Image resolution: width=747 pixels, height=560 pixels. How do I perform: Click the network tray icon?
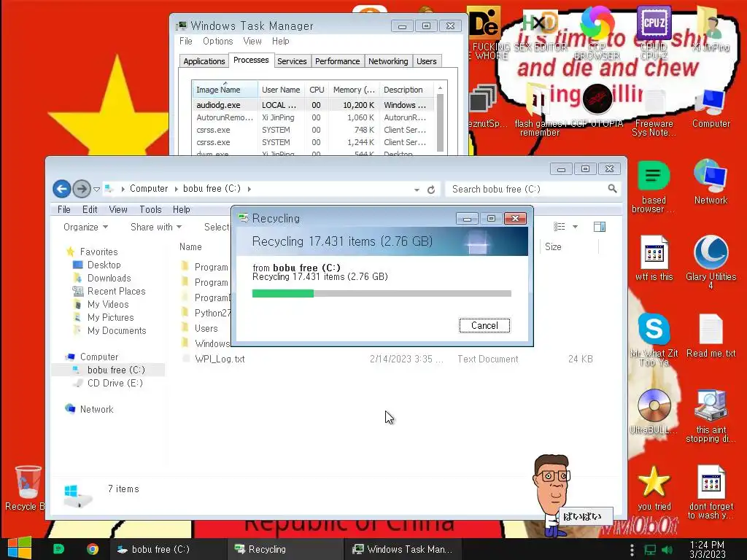click(x=650, y=550)
